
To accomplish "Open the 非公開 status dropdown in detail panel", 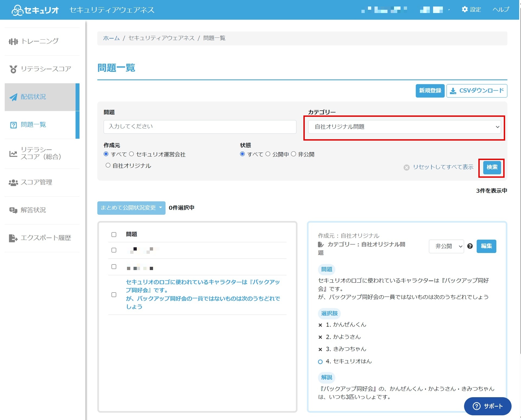I will (446, 246).
